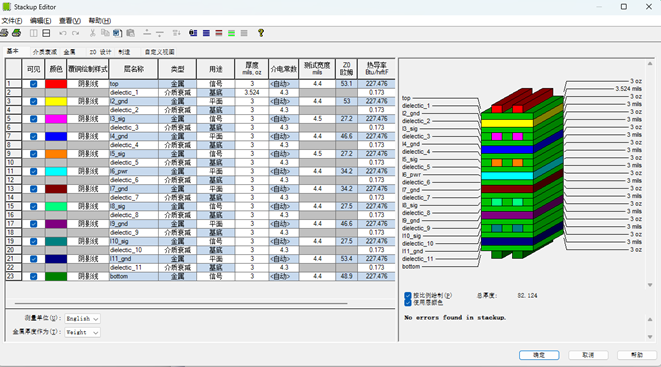This screenshot has height=367, width=661.
Task: Open the 测量单位 English dropdown
Action: click(x=82, y=319)
